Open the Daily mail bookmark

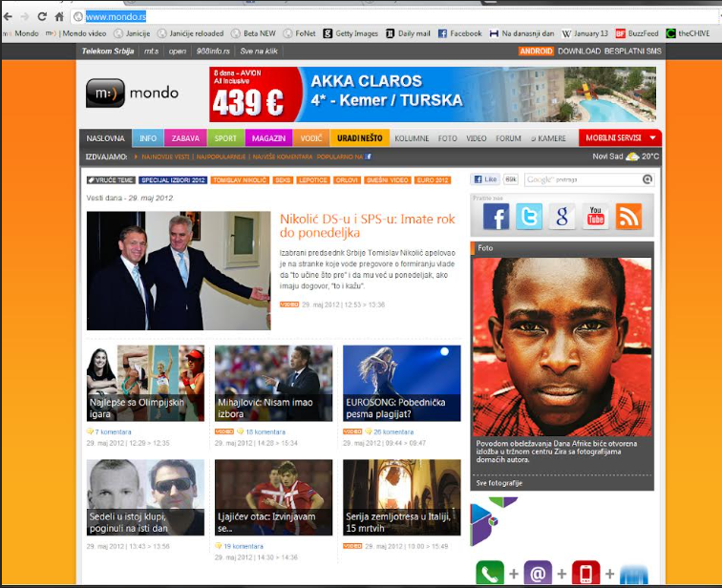tap(408, 33)
